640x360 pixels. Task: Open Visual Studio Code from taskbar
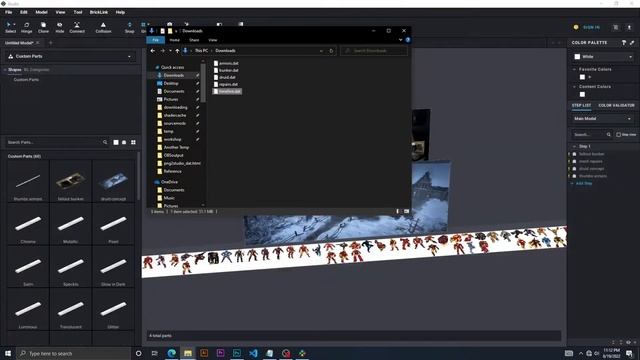[253, 353]
